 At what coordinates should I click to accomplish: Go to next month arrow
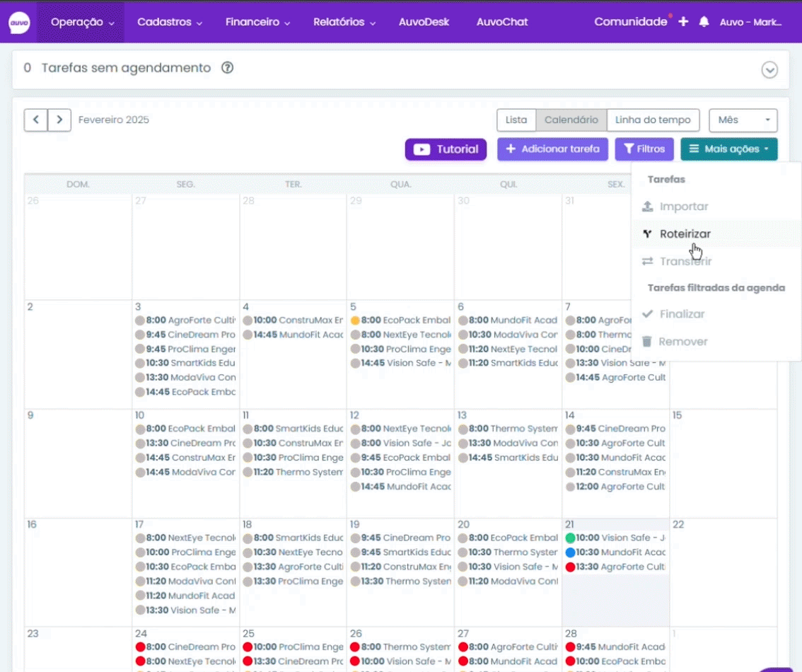click(x=59, y=120)
